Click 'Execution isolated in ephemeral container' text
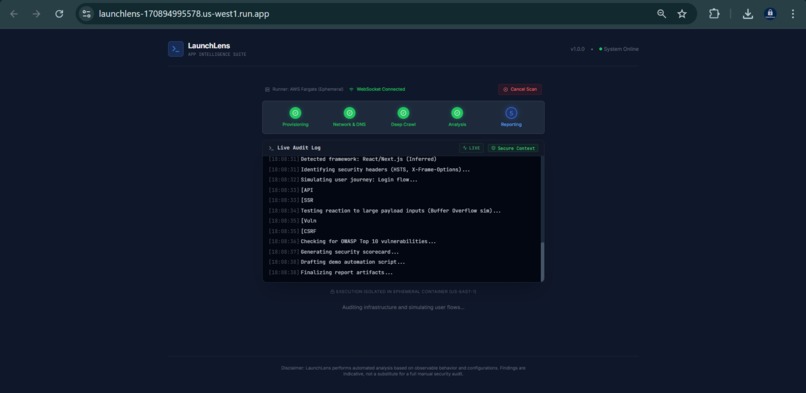The width and height of the screenshot is (806, 393). (x=406, y=292)
